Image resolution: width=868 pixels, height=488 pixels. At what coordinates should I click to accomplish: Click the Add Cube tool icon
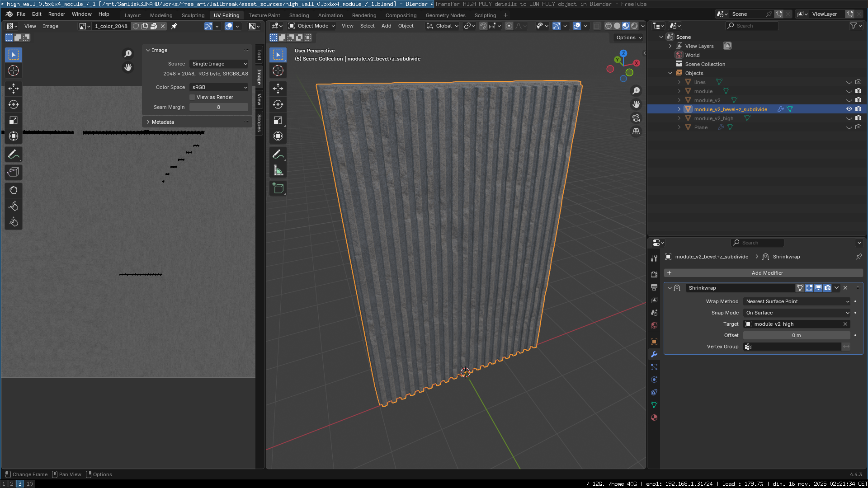click(278, 188)
